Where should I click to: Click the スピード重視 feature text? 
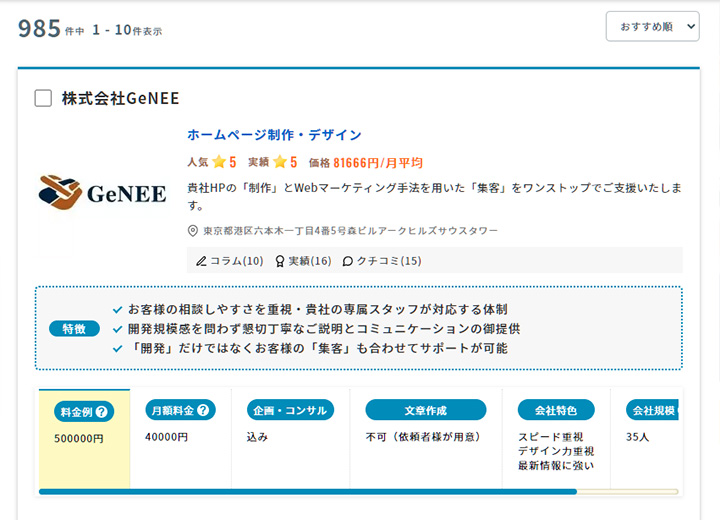(551, 437)
